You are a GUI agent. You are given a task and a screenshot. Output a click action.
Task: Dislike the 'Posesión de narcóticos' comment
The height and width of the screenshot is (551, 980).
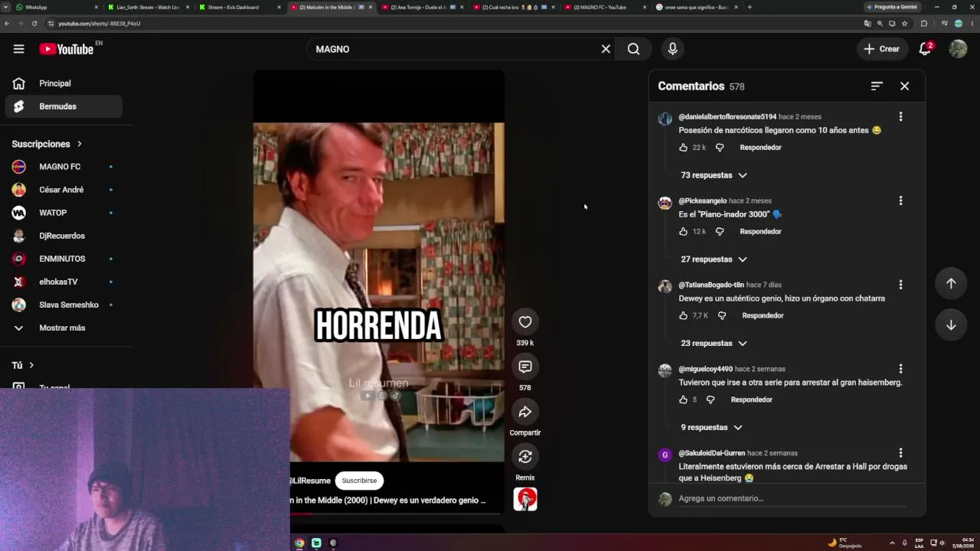[x=720, y=148]
